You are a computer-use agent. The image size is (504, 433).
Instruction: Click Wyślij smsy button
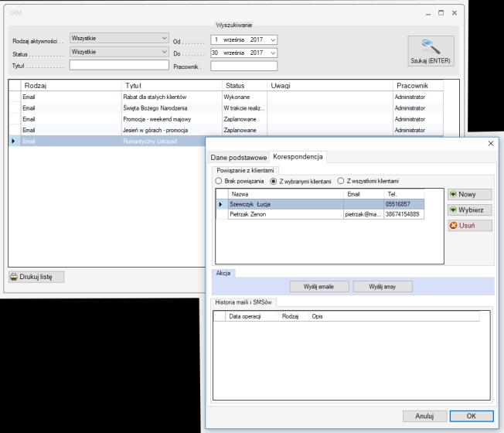pyautogui.click(x=382, y=286)
